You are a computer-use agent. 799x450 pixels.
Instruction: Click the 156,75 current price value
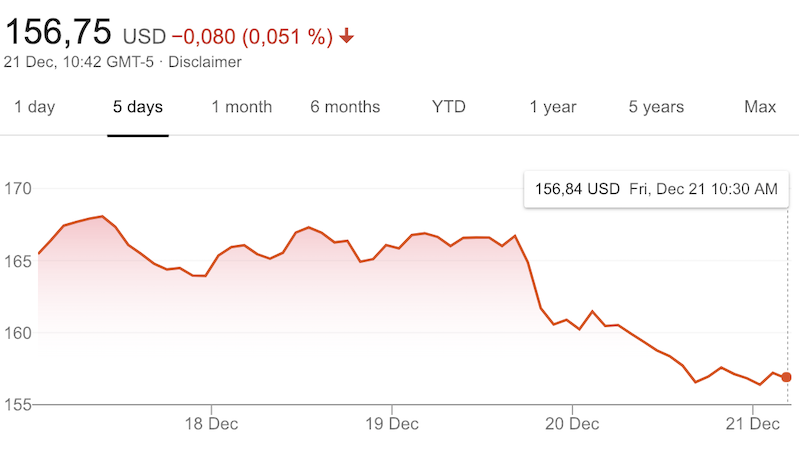pyautogui.click(x=58, y=32)
